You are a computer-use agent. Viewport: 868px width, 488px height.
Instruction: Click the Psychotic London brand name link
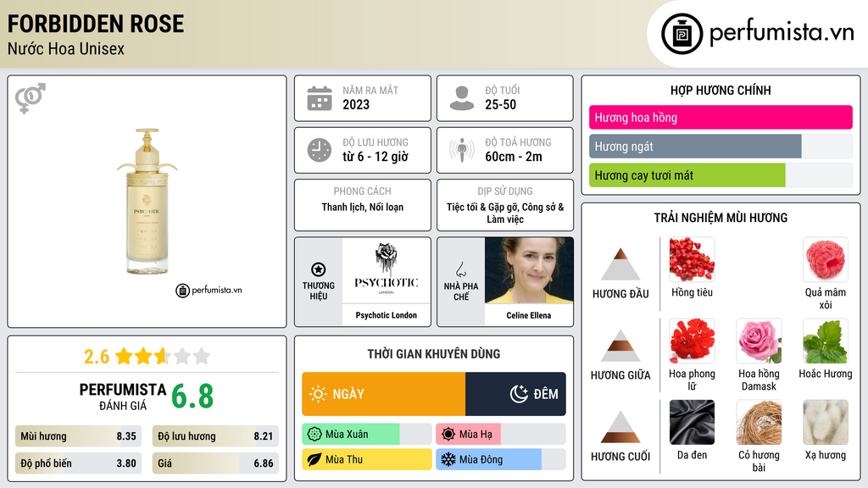[387, 315]
